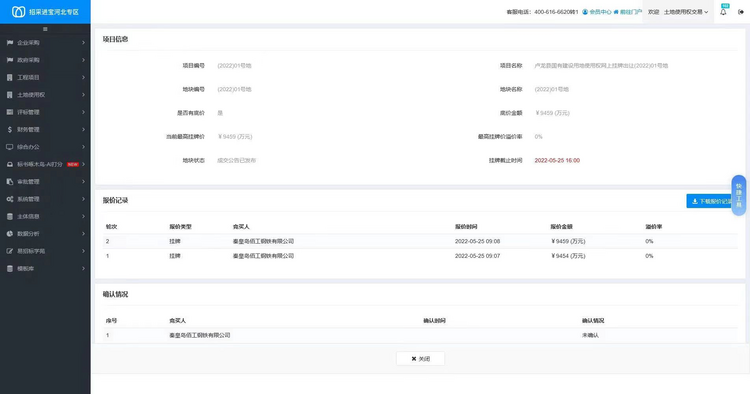Expand the 评标管理 menu arrow
This screenshot has width=750, height=394.
pos(83,112)
